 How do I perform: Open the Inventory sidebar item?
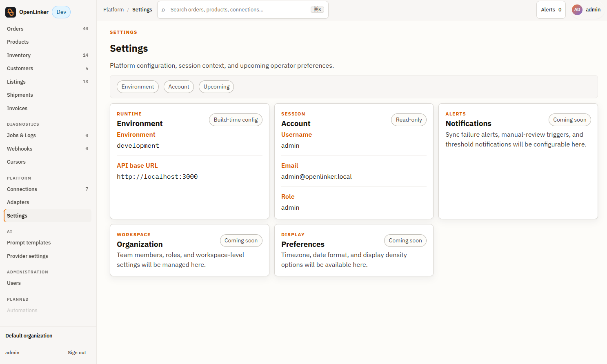click(47, 55)
